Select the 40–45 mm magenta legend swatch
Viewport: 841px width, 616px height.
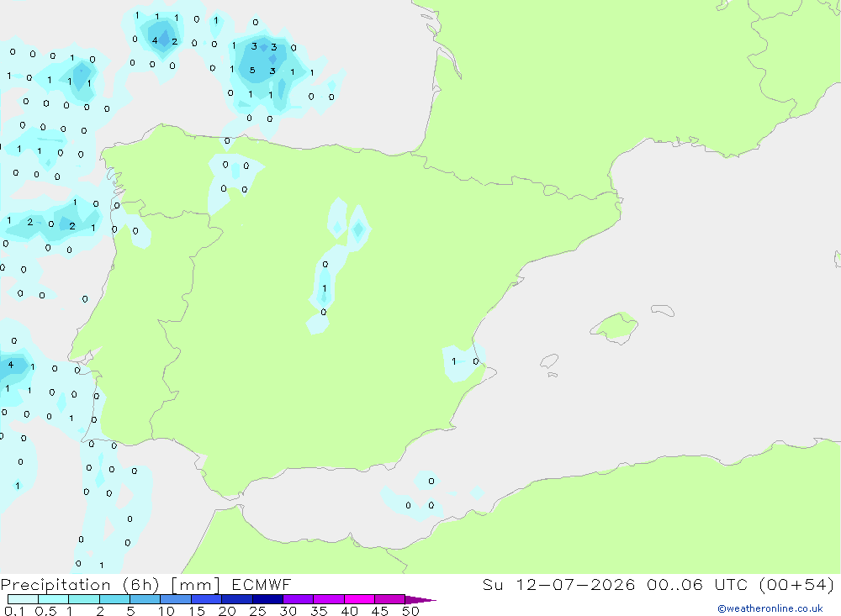coord(359,599)
